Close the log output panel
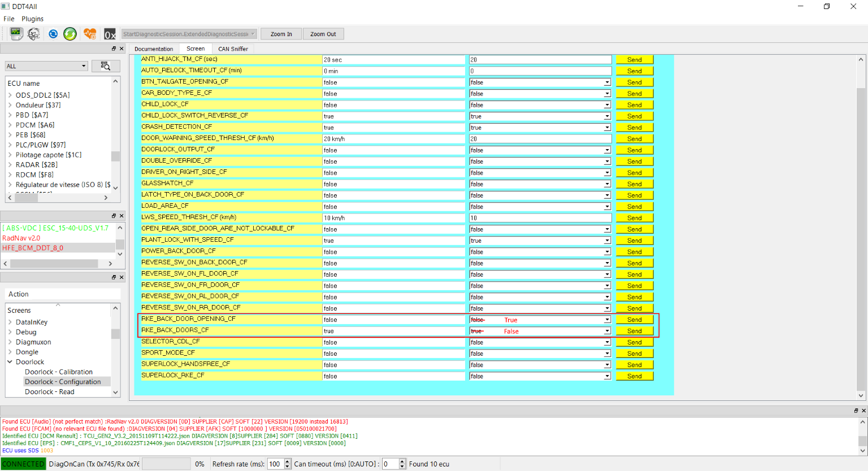The width and height of the screenshot is (868, 471). [x=863, y=411]
